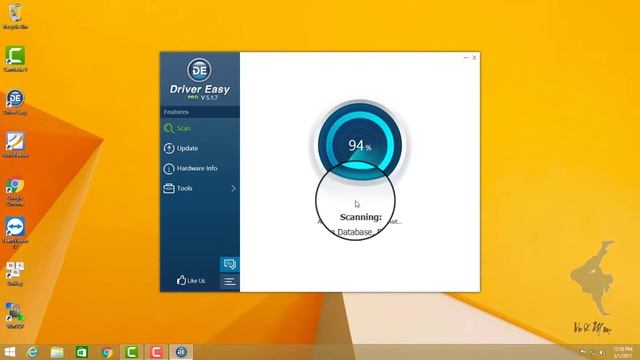
Task: Click the Scanning: status text
Action: tap(361, 217)
